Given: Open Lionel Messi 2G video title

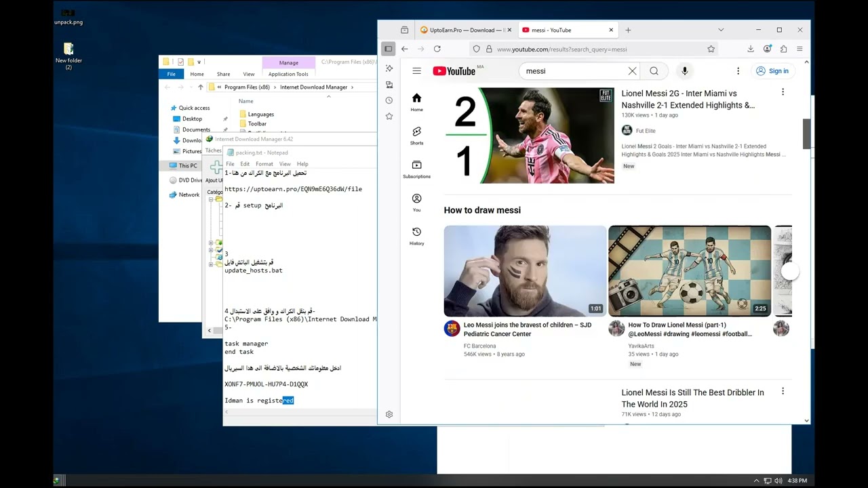Looking at the screenshot, I should (688, 100).
